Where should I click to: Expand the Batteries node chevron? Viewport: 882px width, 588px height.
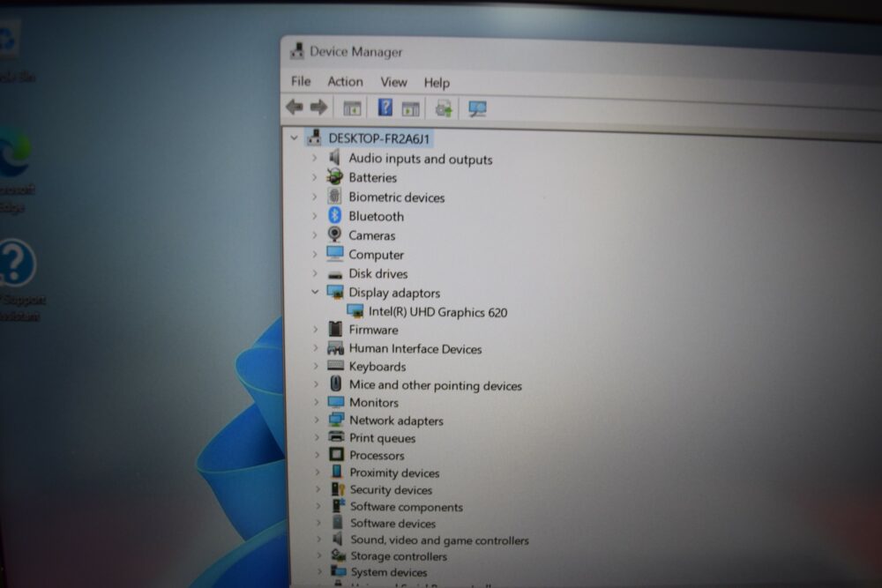tap(315, 177)
